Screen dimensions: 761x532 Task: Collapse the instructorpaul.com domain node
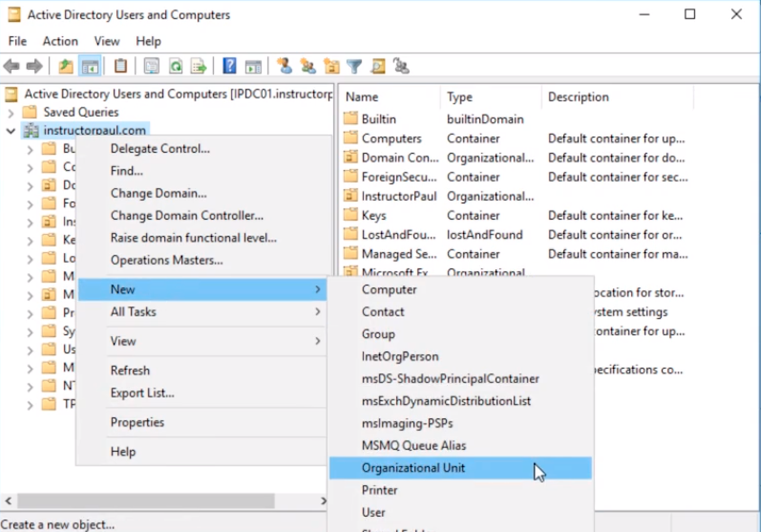click(11, 130)
